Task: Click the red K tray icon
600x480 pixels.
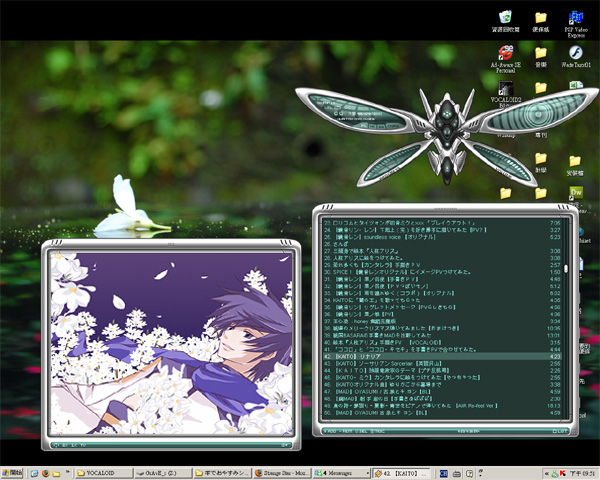Action: (x=563, y=474)
